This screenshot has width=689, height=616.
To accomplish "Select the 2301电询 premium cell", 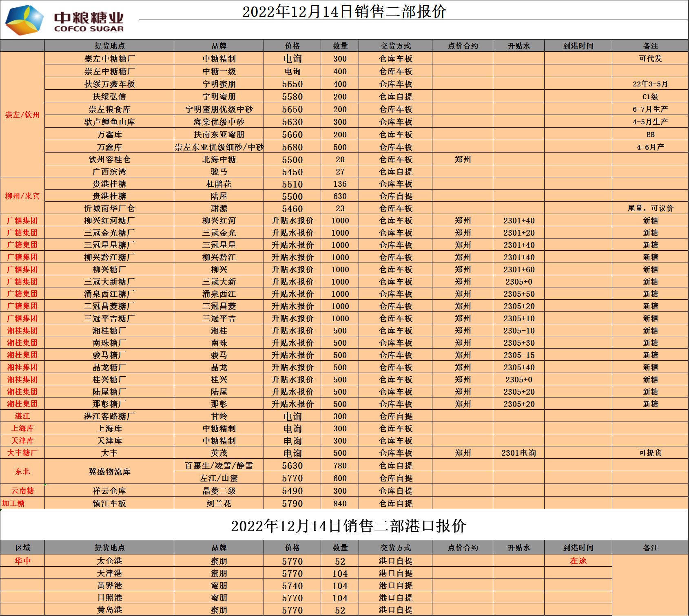I will click(x=518, y=453).
